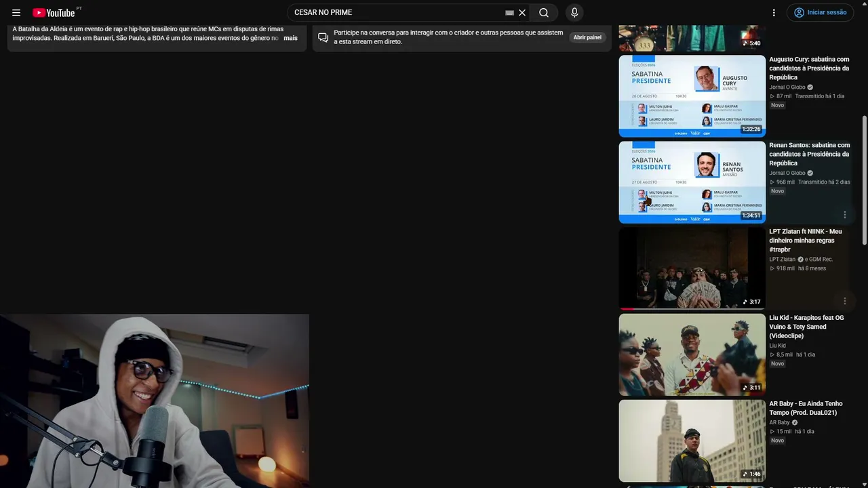The width and height of the screenshot is (868, 488).
Task: Open the AR Baby video thumbnail
Action: (x=692, y=441)
